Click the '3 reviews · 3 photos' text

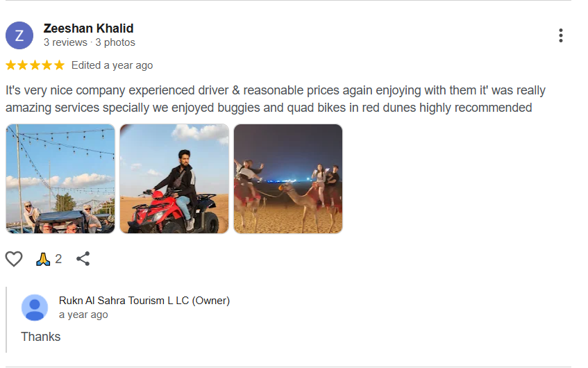click(89, 42)
